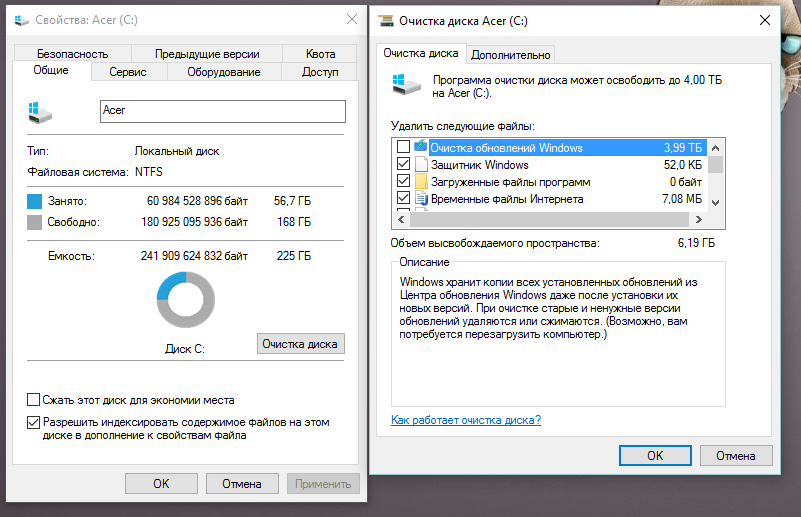801x517 pixels.
Task: Click the Временные файлы Интернета document icon
Action: point(421,199)
